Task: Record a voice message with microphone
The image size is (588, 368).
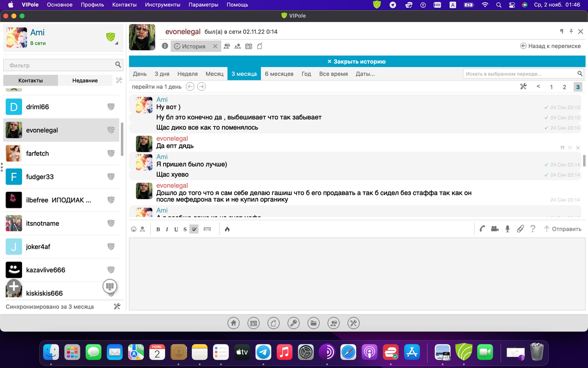Action: point(508,229)
